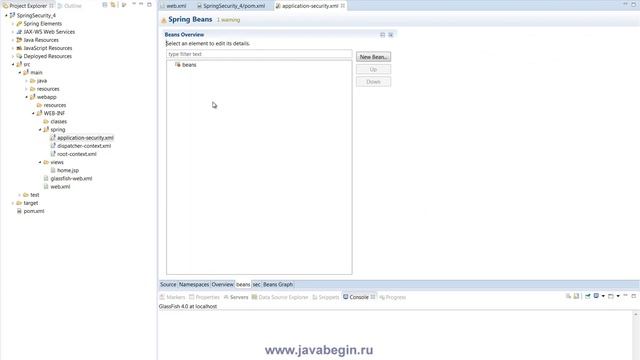Click the Up button
The height and width of the screenshot is (360, 640).
click(x=373, y=69)
